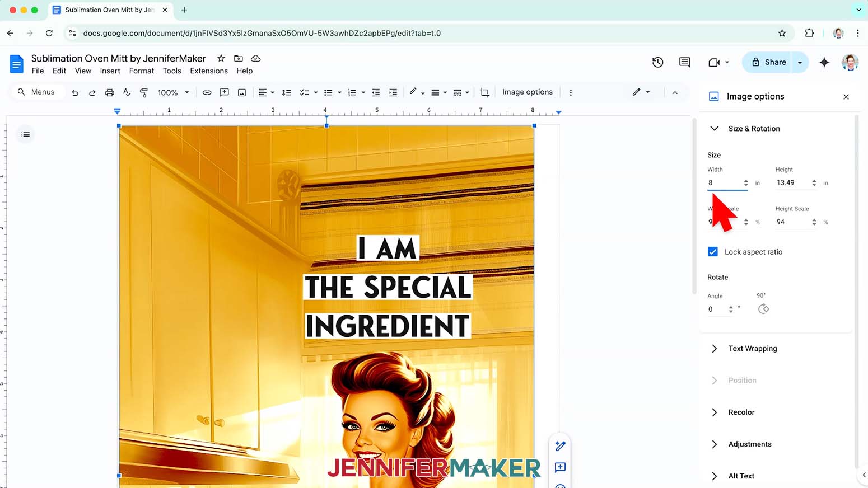Open the Extensions menu
Screen dimensions: 868x488
[x=209, y=71]
